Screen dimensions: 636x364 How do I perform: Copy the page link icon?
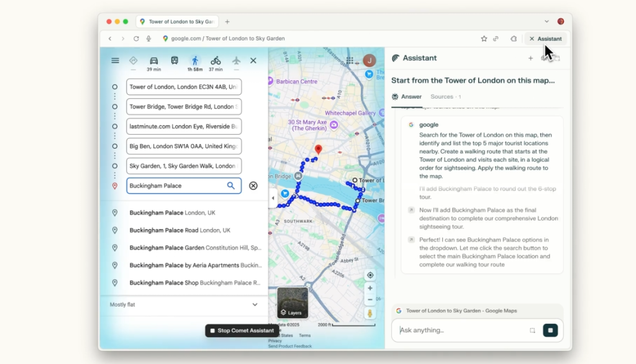pyautogui.click(x=496, y=39)
